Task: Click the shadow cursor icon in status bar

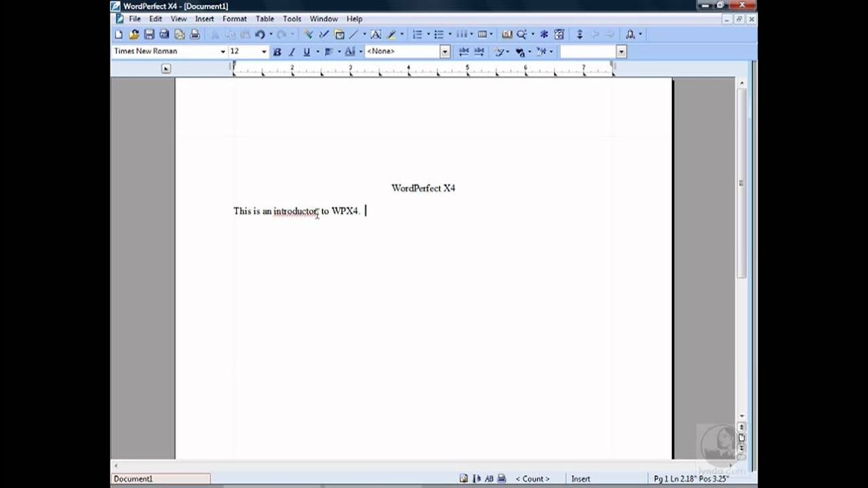Action: pyautogui.click(x=477, y=479)
